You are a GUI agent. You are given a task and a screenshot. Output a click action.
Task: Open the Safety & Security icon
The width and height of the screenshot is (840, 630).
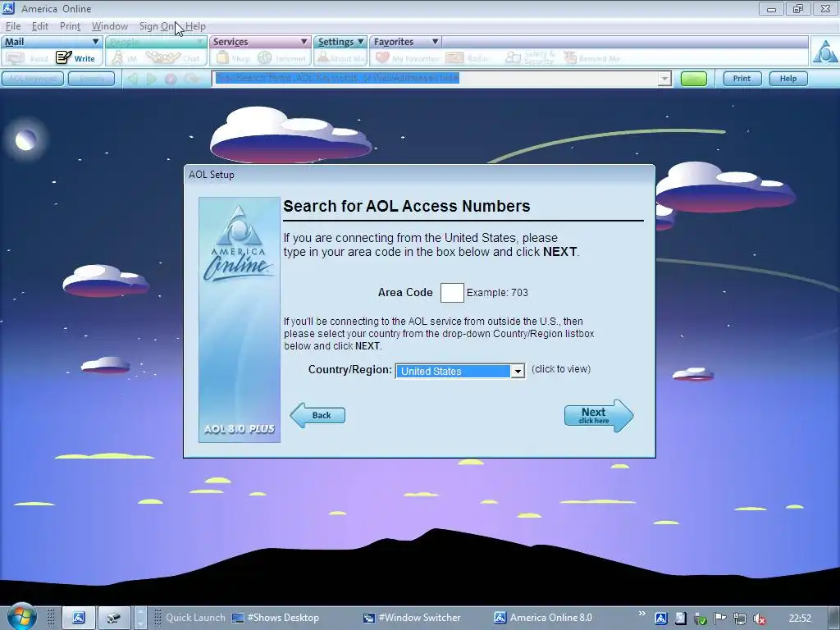point(513,57)
